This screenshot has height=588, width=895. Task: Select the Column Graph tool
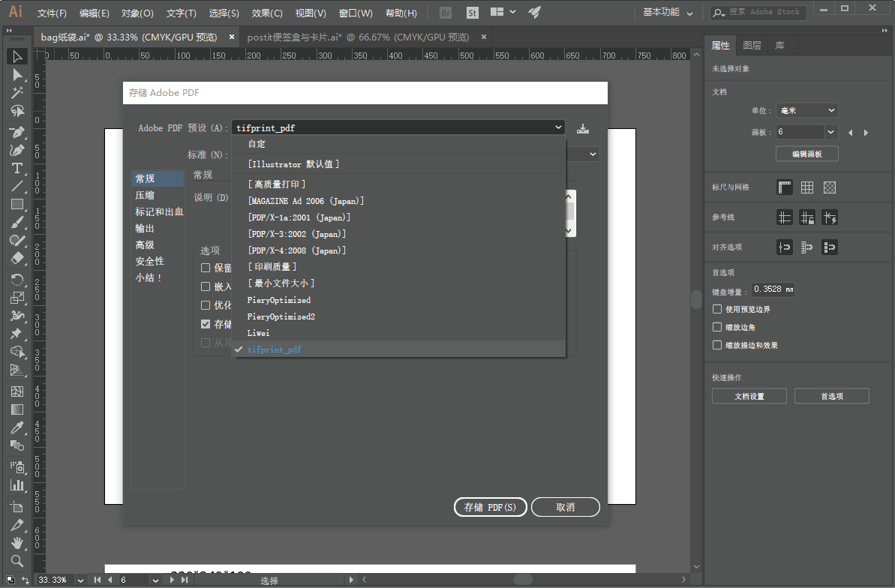pos(17,485)
